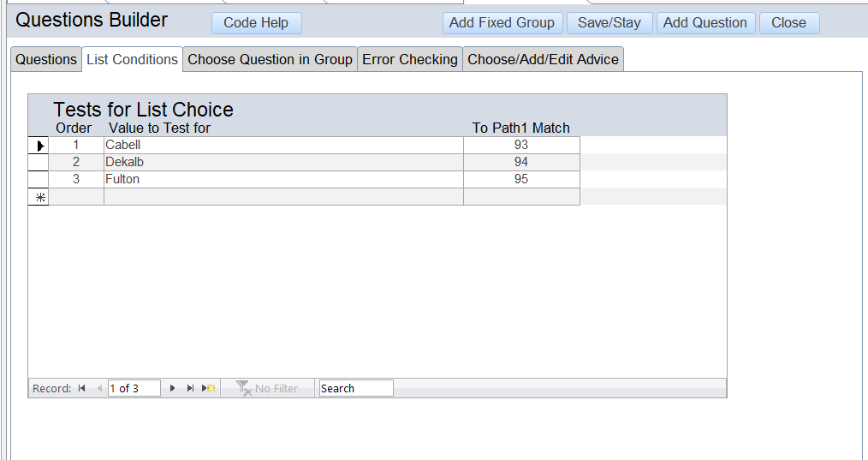Click the No Filter indicator
This screenshot has height=460, width=868.
point(267,389)
